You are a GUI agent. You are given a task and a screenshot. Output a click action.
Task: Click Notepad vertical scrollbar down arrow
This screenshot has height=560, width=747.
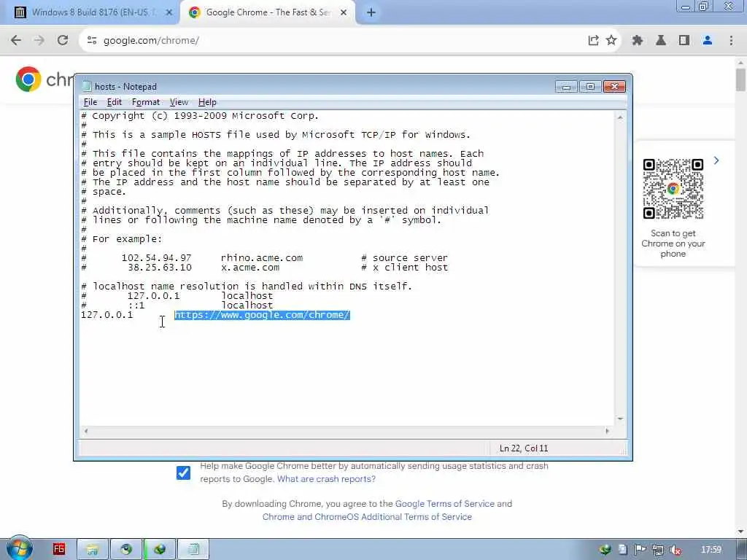620,419
